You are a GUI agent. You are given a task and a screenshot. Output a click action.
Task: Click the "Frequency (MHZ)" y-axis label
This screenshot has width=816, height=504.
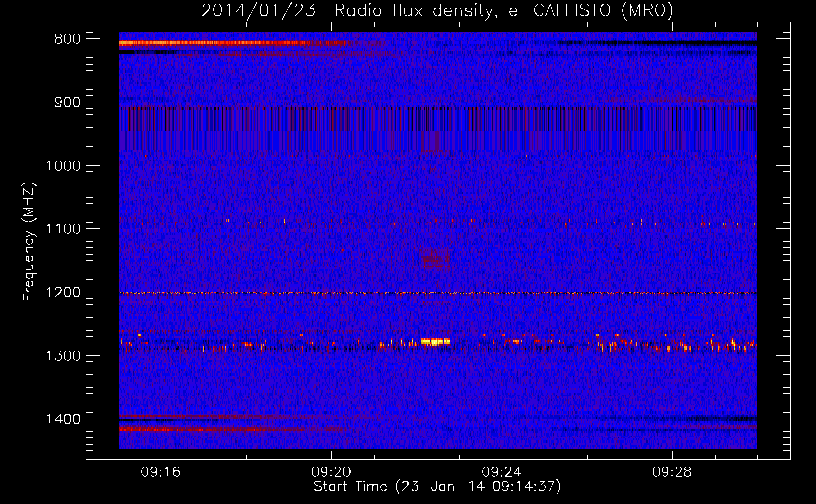[x=29, y=242]
